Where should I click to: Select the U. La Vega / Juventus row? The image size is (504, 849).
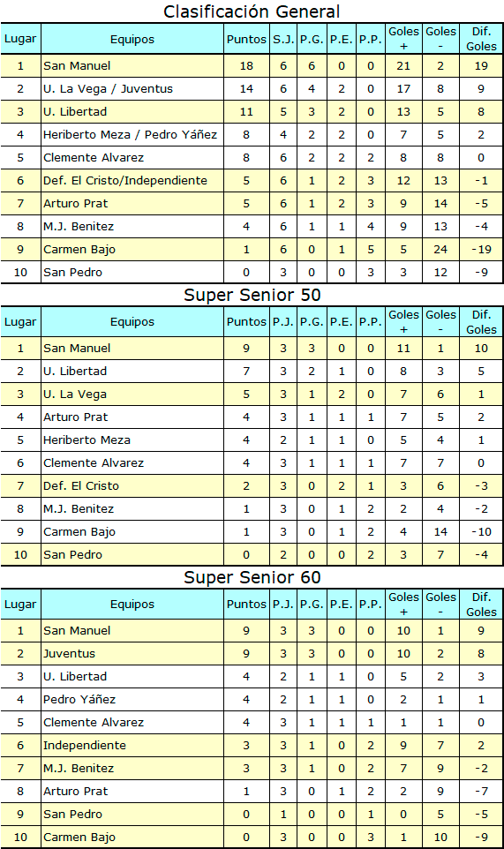pos(252,89)
